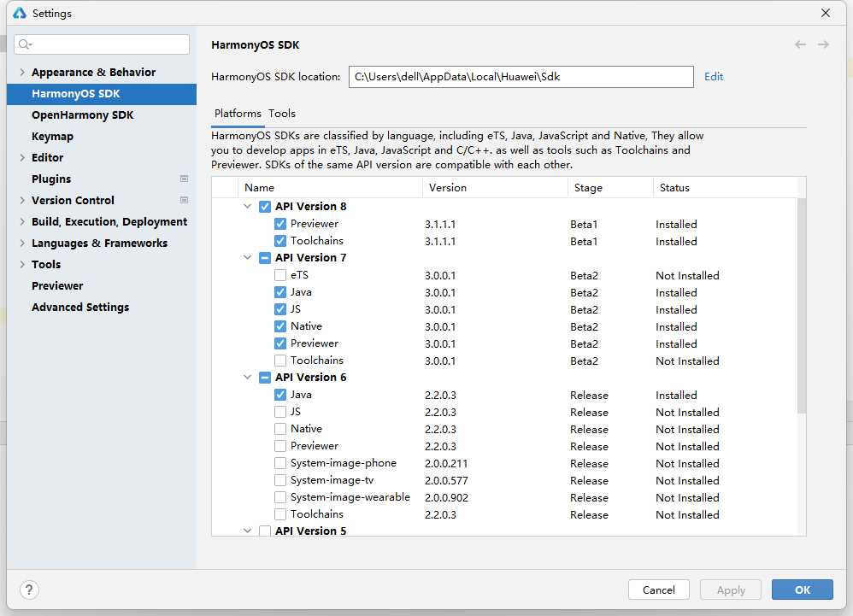Expand Version Control settings section
The image size is (853, 616).
22,200
